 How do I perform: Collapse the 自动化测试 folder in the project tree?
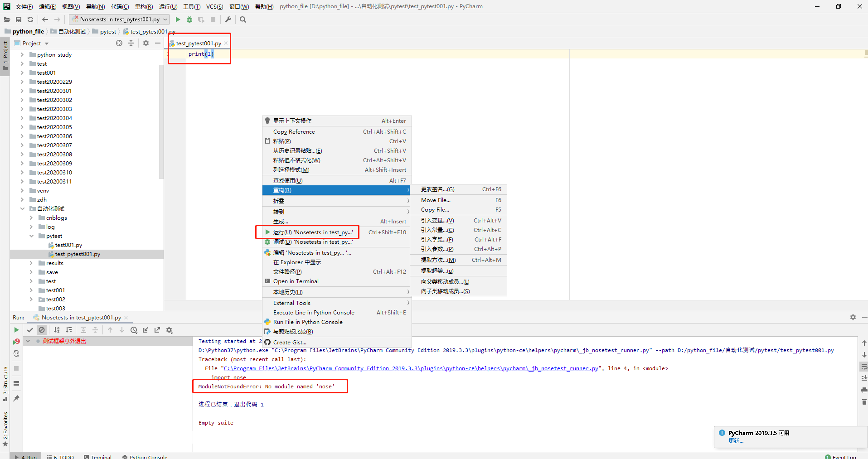[x=22, y=209]
